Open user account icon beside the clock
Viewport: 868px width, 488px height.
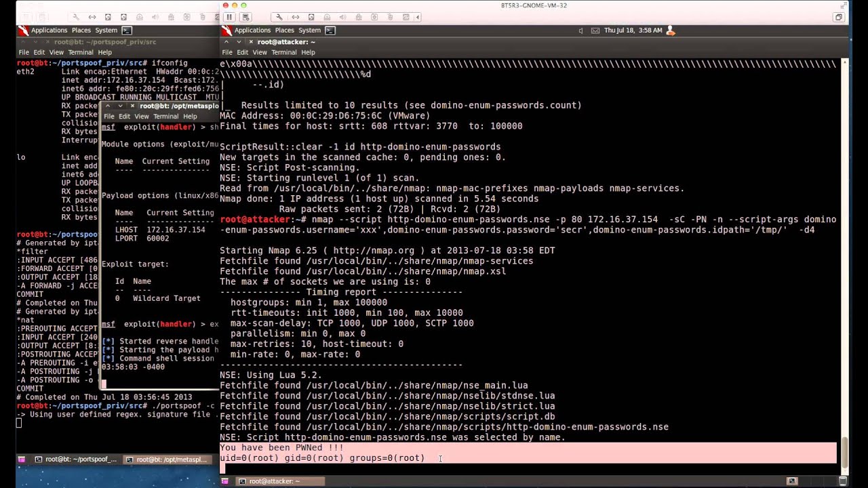671,30
